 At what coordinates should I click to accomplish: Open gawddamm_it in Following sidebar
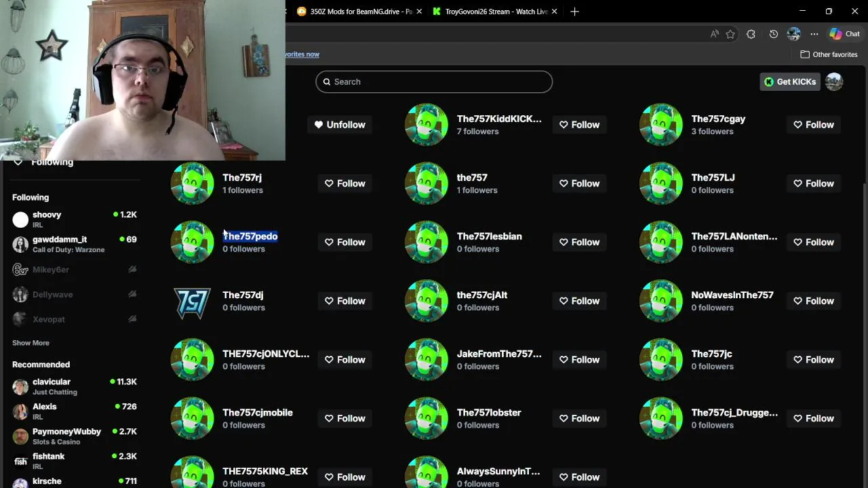tap(75, 245)
